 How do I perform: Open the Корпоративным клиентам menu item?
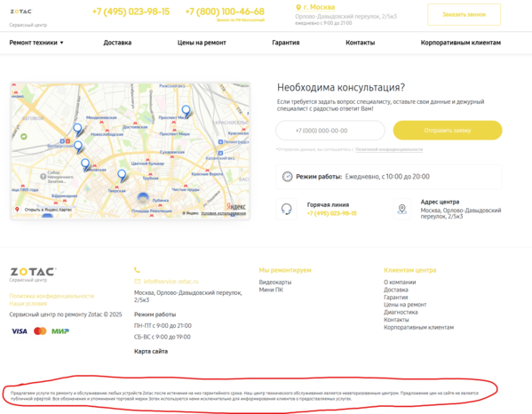[x=461, y=43]
